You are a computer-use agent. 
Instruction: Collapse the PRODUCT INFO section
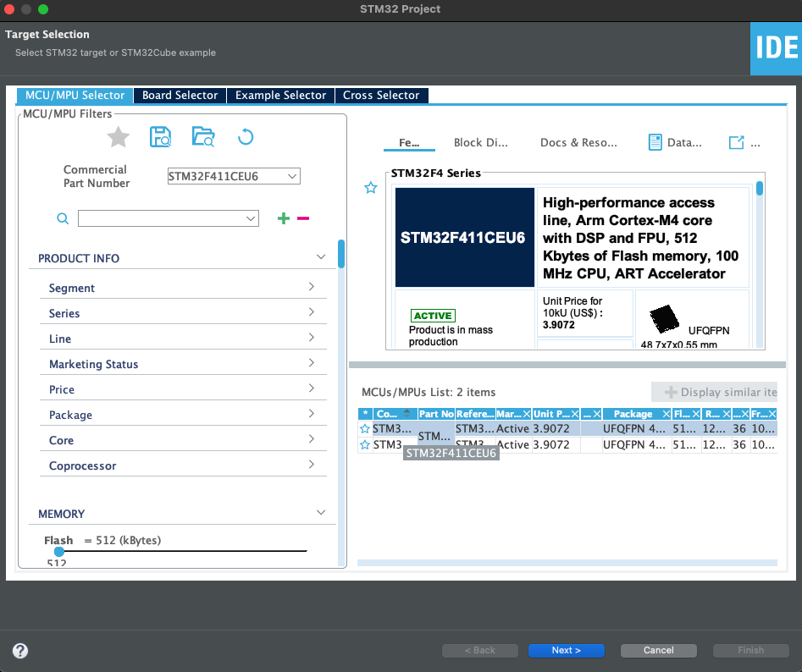pos(321,257)
